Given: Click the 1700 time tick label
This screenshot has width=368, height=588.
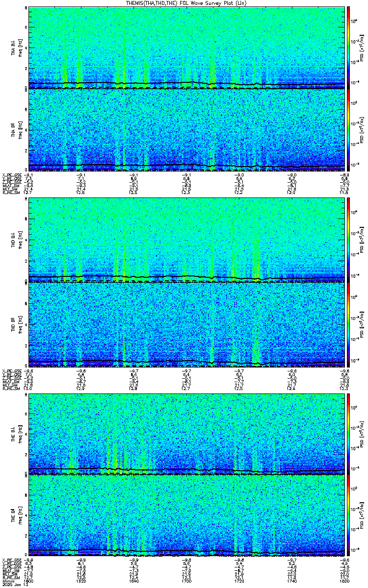Looking at the screenshot, I should [187, 581].
